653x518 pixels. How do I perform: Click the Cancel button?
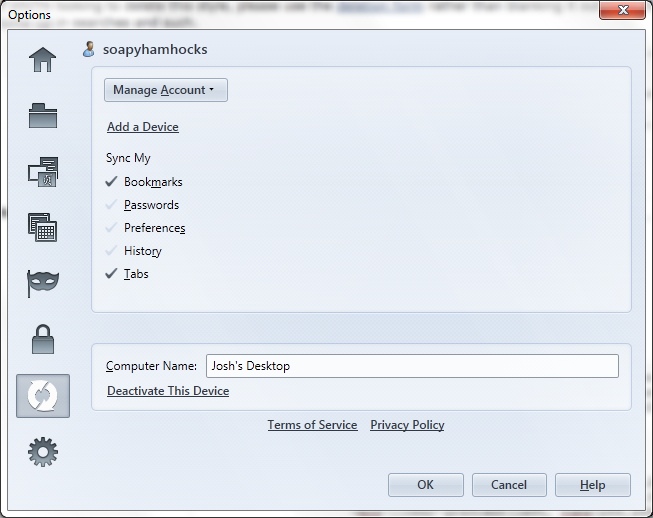click(509, 485)
